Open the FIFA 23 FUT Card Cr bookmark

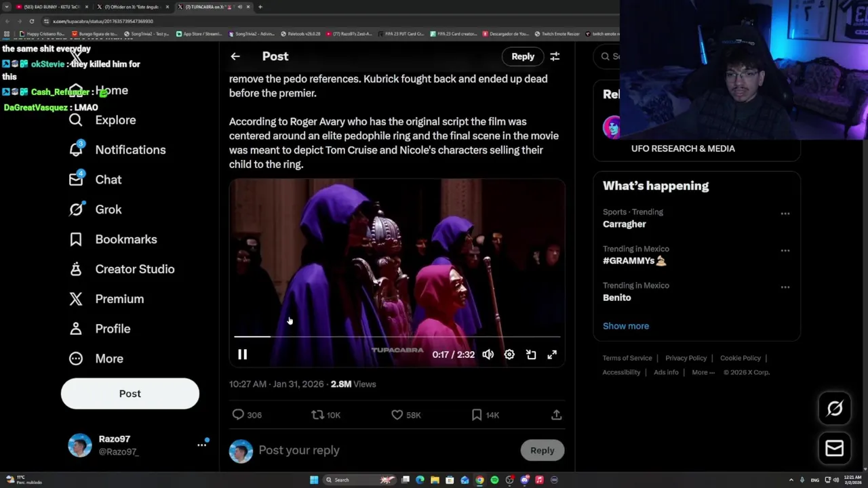pos(400,34)
